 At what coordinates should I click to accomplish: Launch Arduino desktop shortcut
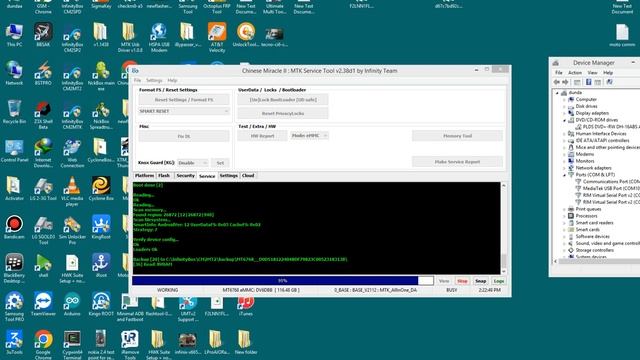(72, 304)
